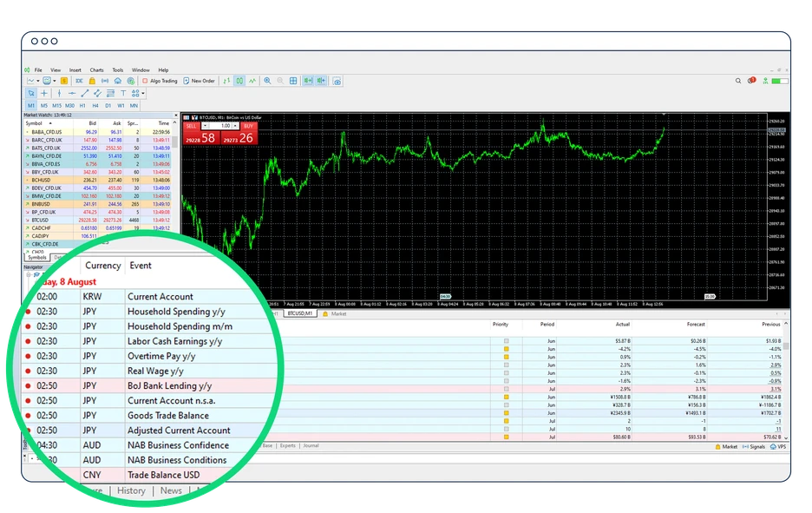Select the candlestick chart type icon

(x=239, y=81)
